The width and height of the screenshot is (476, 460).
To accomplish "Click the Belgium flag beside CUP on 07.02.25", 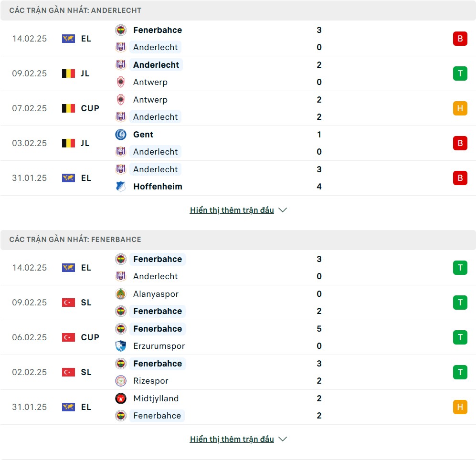I will click(x=69, y=108).
